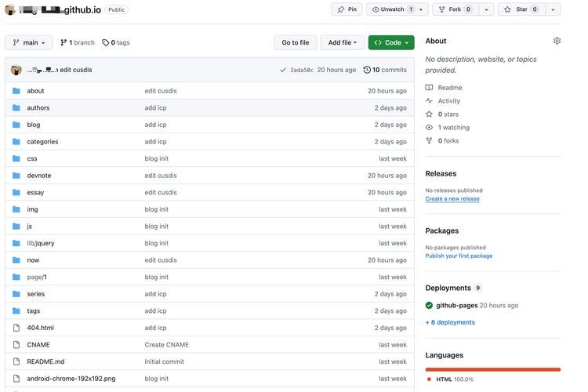The width and height of the screenshot is (588, 392).
Task: Click the green commit status checkmark
Action: point(283,70)
